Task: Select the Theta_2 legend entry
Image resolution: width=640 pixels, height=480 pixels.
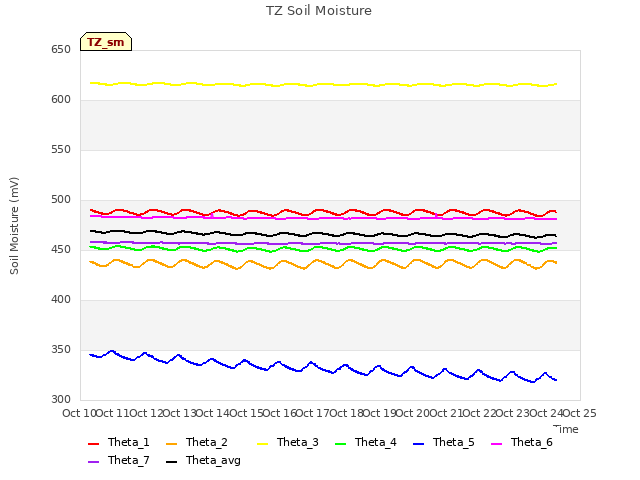Action: point(197,442)
